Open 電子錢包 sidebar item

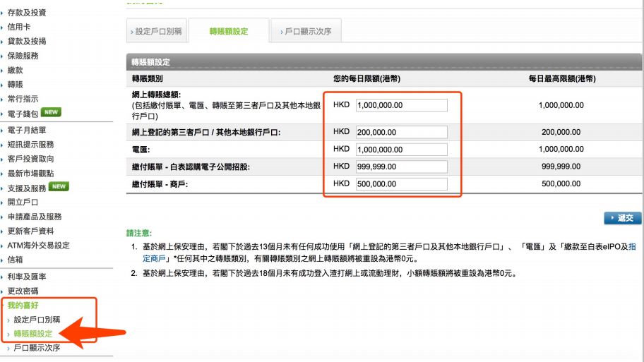tap(23, 114)
